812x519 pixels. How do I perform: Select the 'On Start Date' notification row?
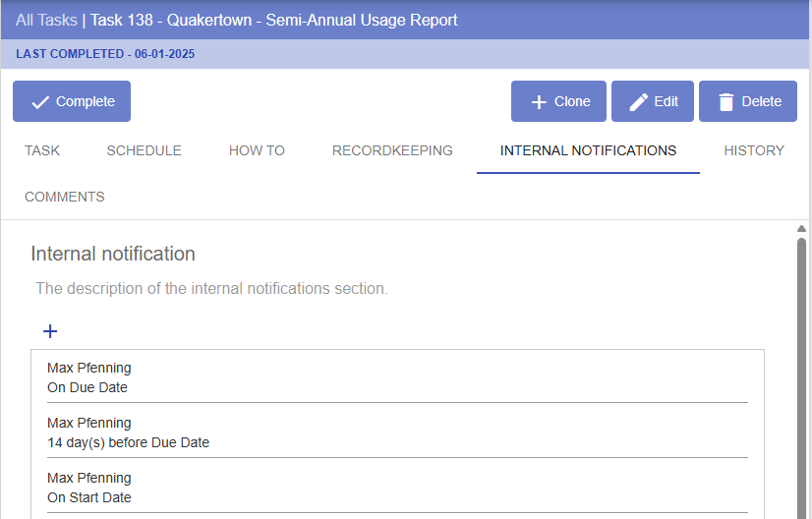click(x=398, y=488)
